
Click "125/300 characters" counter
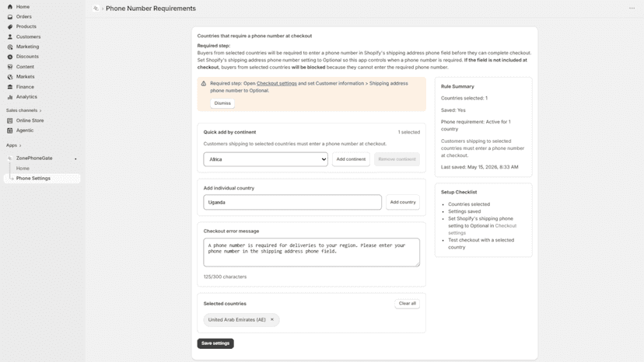tap(225, 277)
